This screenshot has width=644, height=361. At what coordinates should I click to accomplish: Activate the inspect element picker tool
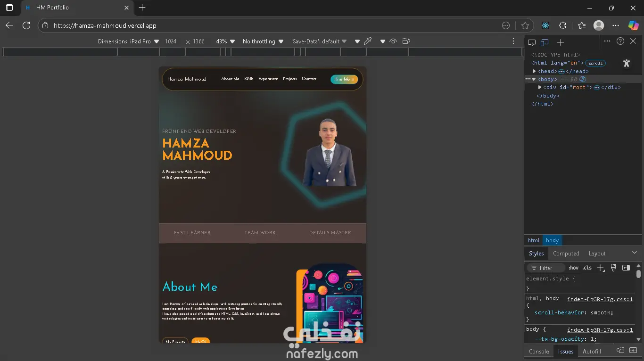532,42
